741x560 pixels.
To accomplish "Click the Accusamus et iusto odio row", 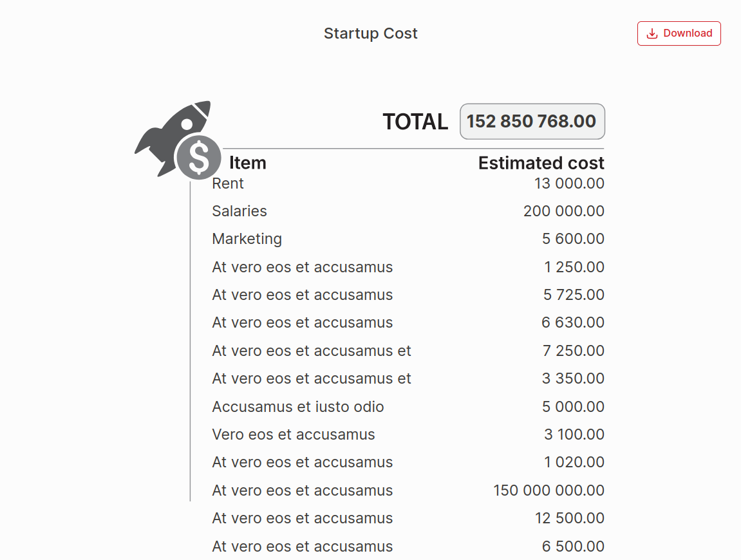I will click(x=297, y=406).
